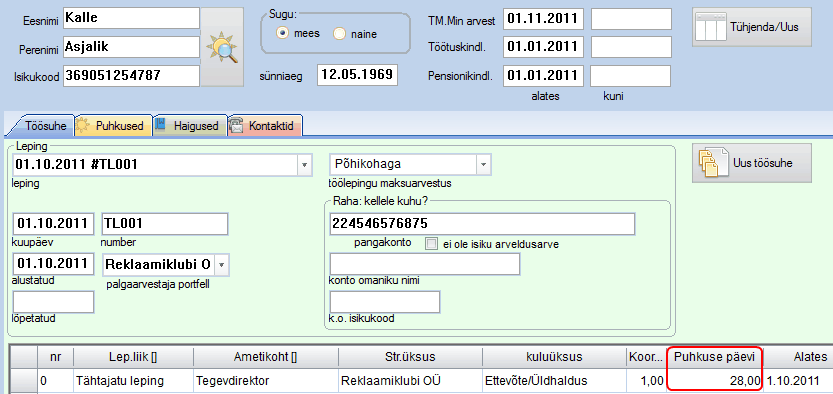Click the Alates column header

pyautogui.click(x=797, y=358)
